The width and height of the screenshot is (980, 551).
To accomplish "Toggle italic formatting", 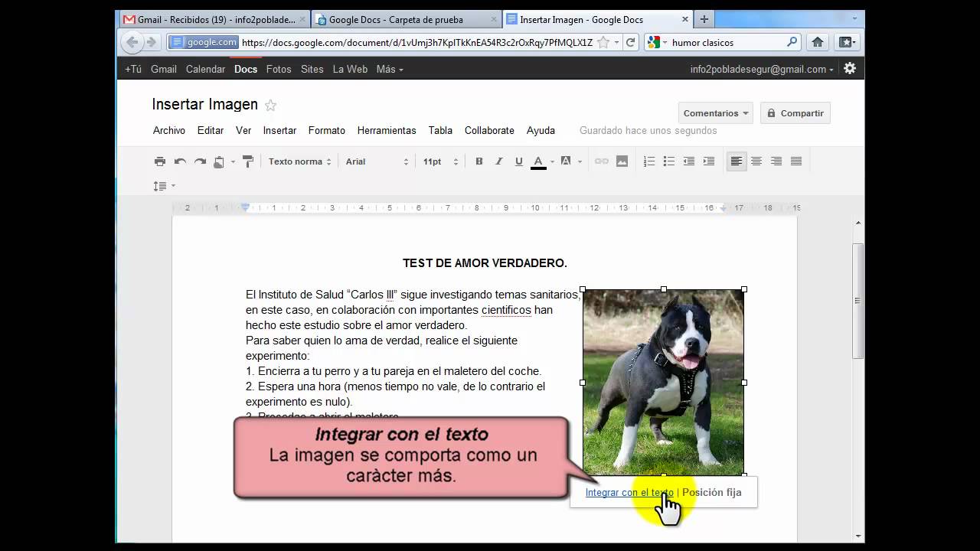I will click(499, 161).
